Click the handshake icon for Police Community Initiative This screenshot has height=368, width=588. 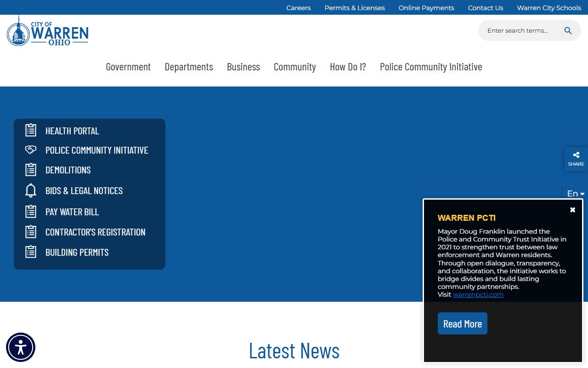31,150
